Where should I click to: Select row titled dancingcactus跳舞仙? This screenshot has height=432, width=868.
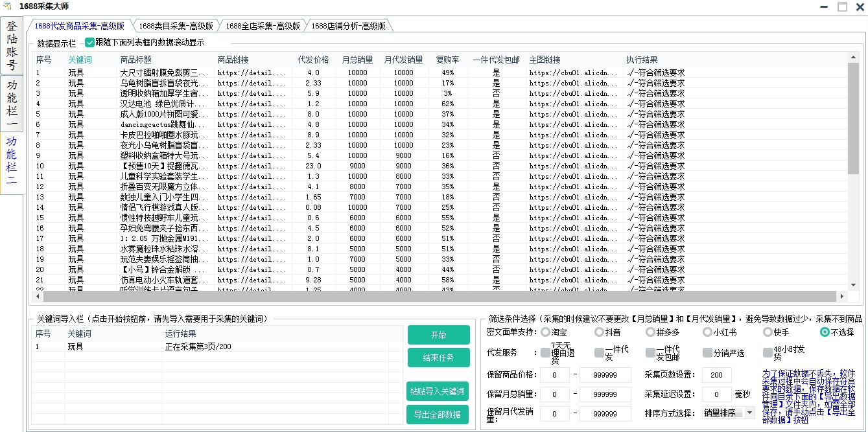(440, 124)
